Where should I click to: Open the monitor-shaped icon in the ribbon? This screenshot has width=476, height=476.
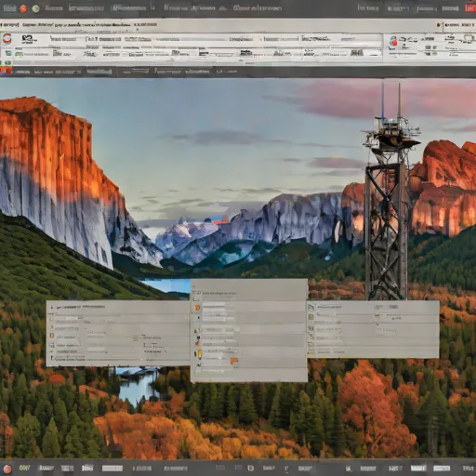coord(469,39)
